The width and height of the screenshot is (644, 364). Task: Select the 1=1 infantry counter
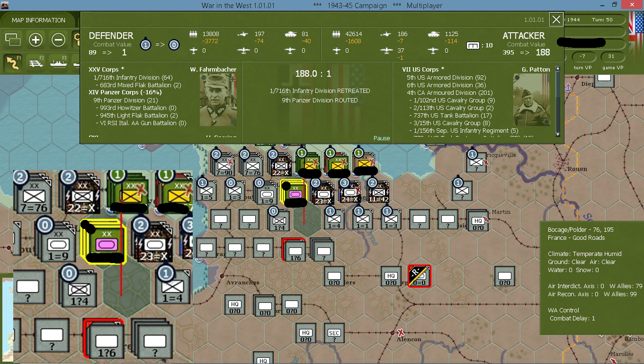(x=363, y=220)
